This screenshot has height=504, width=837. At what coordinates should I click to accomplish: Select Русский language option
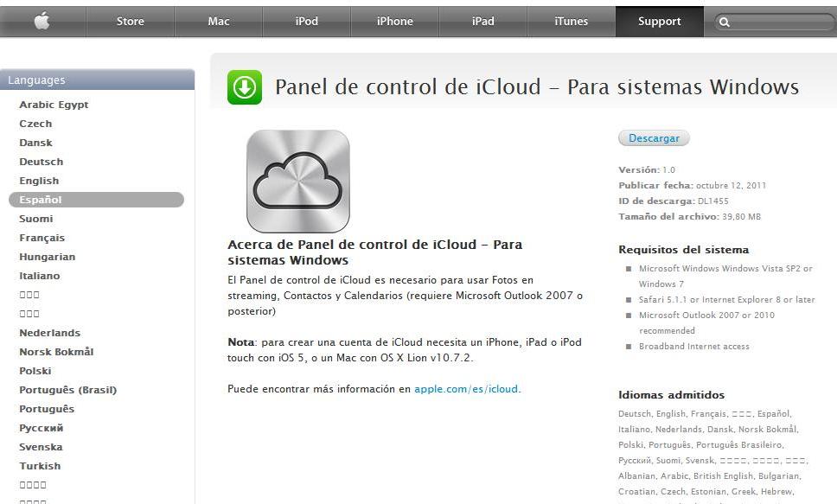click(40, 427)
